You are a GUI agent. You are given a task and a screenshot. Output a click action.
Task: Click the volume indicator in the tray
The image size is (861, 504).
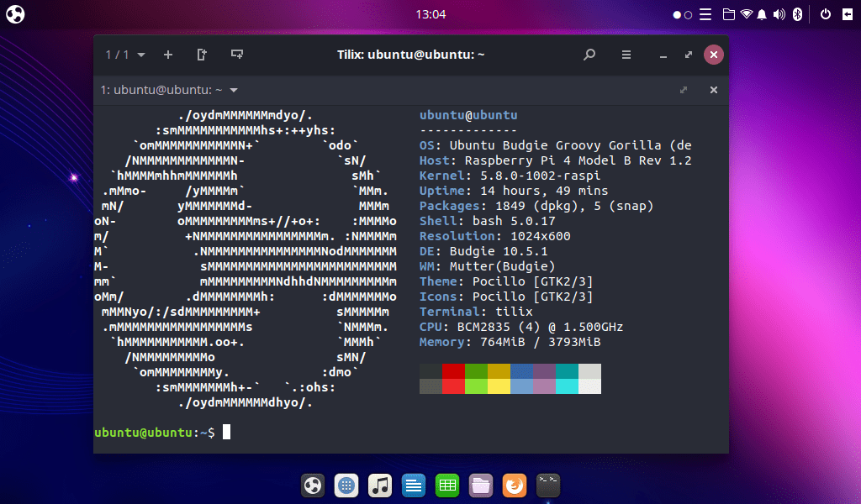click(779, 14)
